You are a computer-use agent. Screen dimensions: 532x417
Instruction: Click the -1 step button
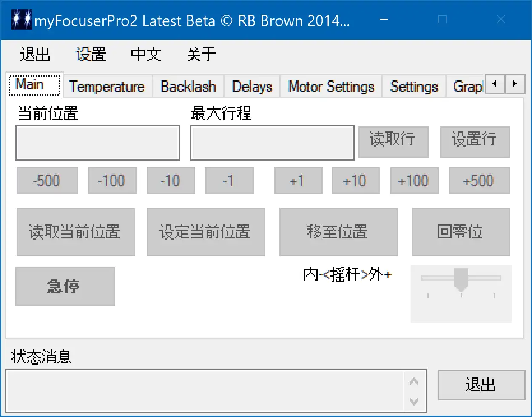(230, 181)
